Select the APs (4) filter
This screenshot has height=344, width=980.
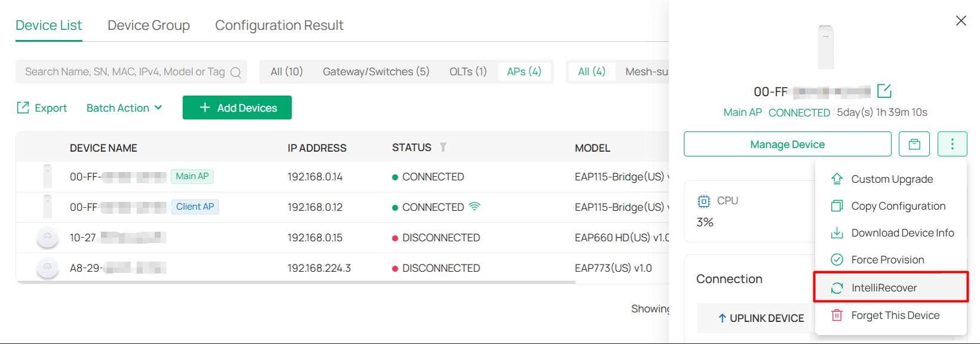[524, 72]
